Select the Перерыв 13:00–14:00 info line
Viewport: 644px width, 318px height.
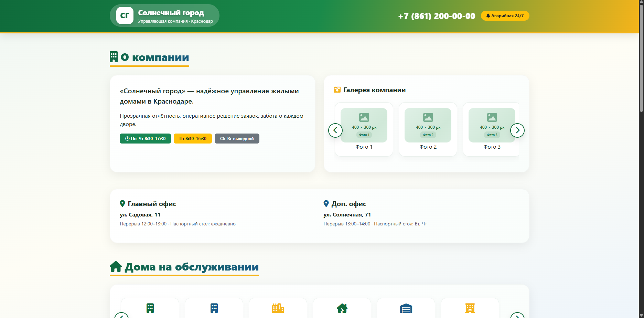pos(375,224)
